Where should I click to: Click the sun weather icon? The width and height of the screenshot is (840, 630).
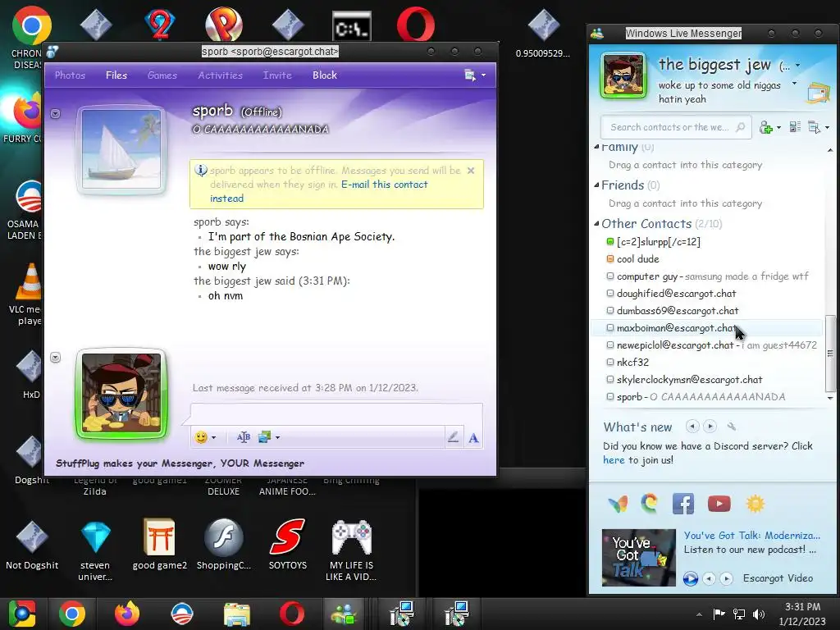(x=755, y=504)
